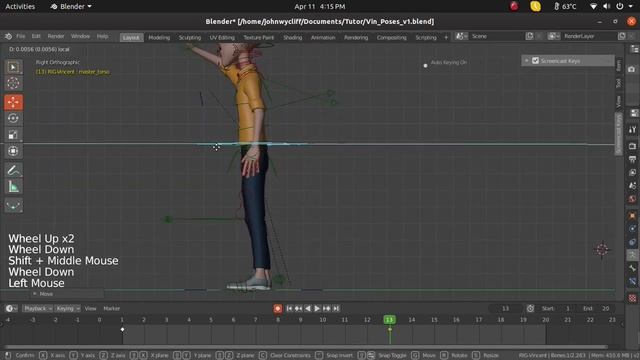
Task: Uncheck the Screencast Keys checkbox
Action: pyautogui.click(x=535, y=61)
